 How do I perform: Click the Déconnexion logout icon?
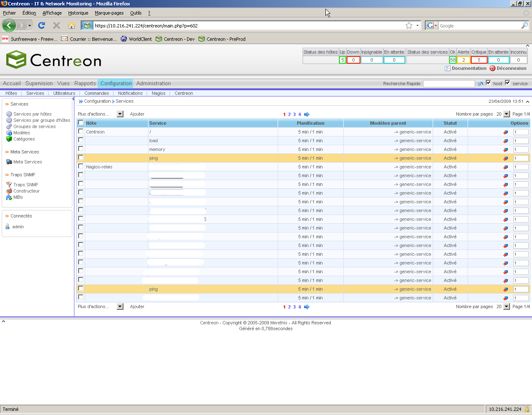(x=493, y=69)
